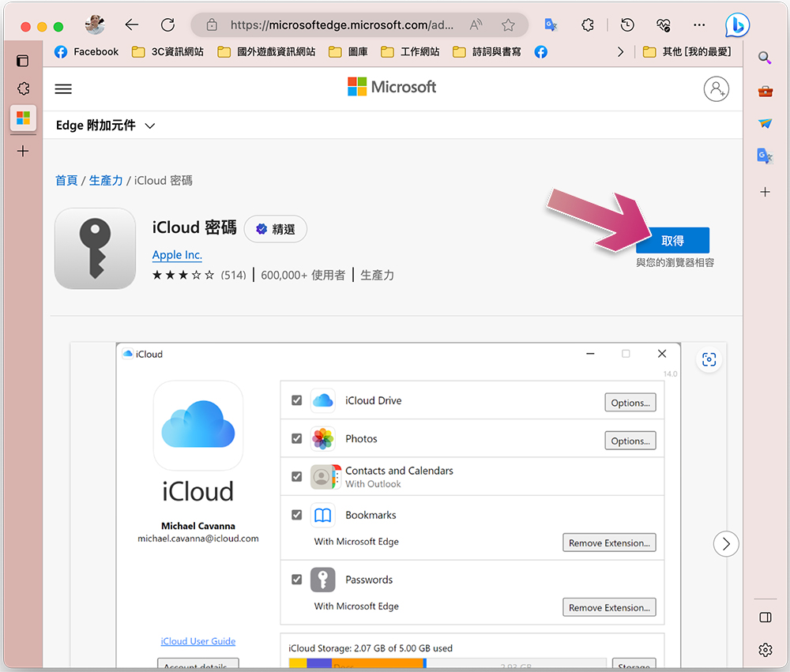Click the address bar URL field

pyautogui.click(x=341, y=24)
